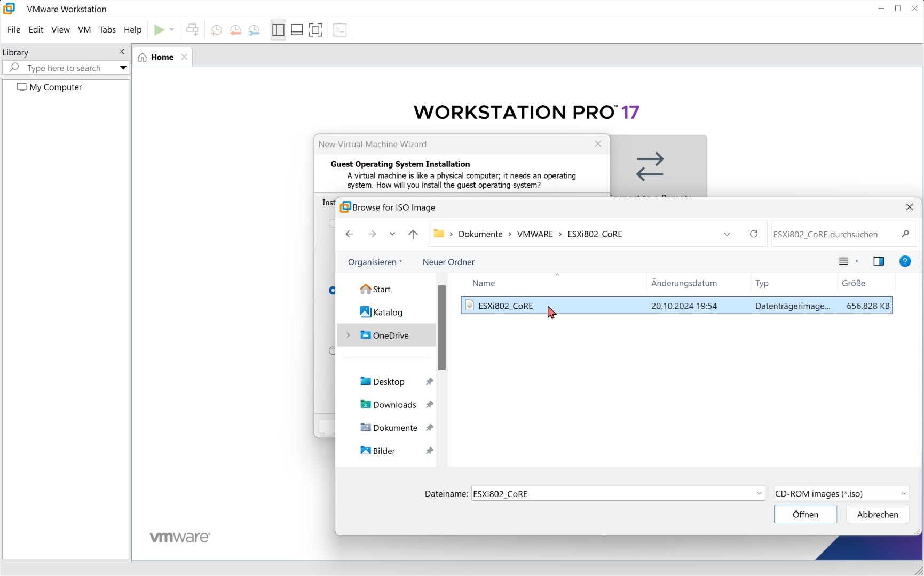Enter full screen mode icon
Screen dimensions: 924x576
click(316, 30)
